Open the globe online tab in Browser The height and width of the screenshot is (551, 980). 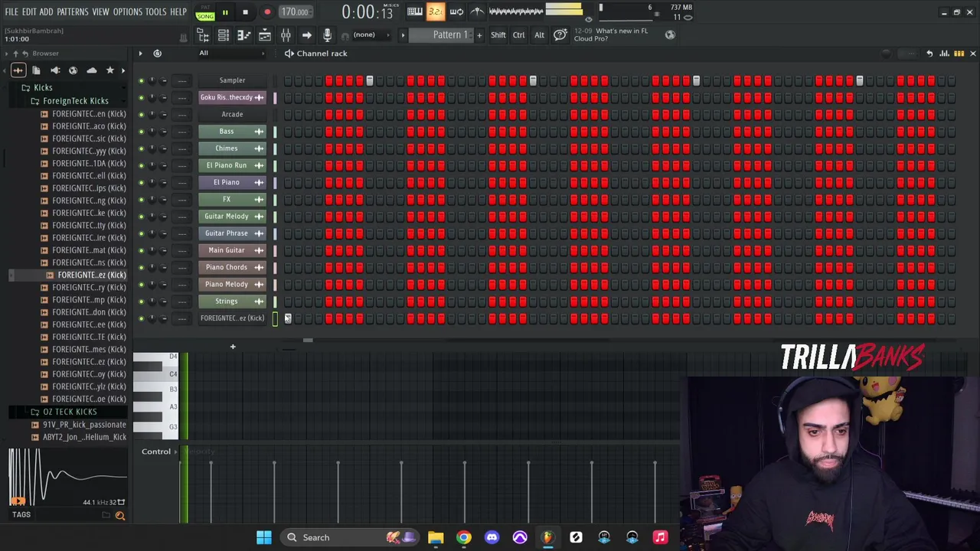click(x=73, y=70)
